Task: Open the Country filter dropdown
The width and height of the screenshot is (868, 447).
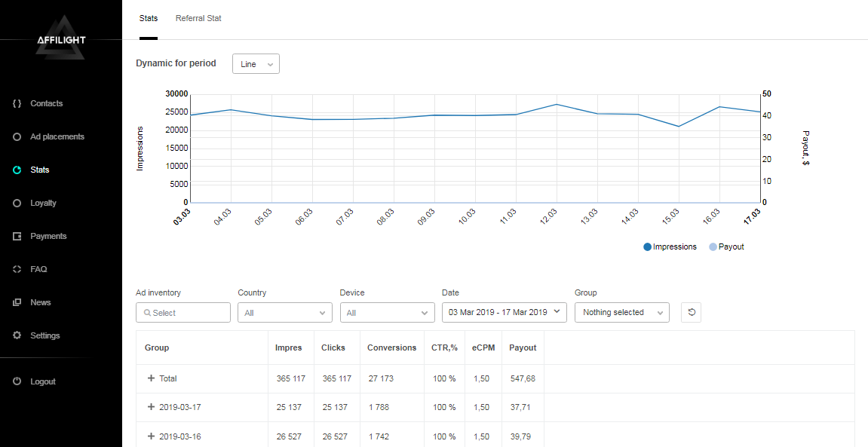Action: click(284, 312)
